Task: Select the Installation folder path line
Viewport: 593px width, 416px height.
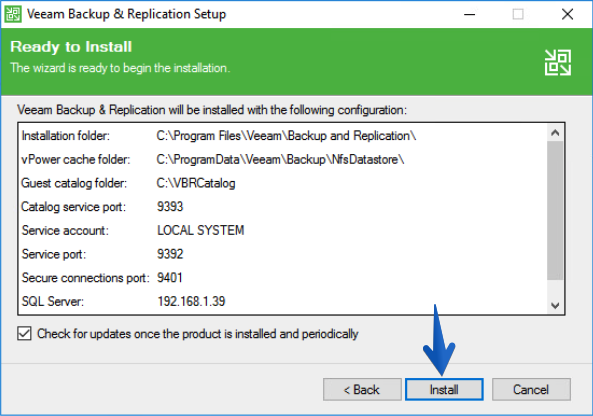Action: click(286, 136)
